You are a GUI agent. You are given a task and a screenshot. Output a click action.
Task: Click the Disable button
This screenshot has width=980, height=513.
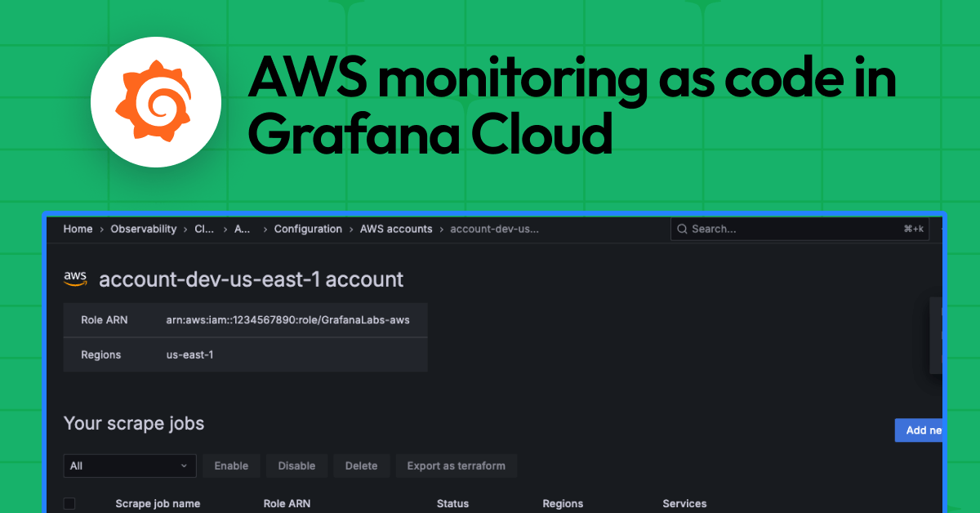pos(296,466)
